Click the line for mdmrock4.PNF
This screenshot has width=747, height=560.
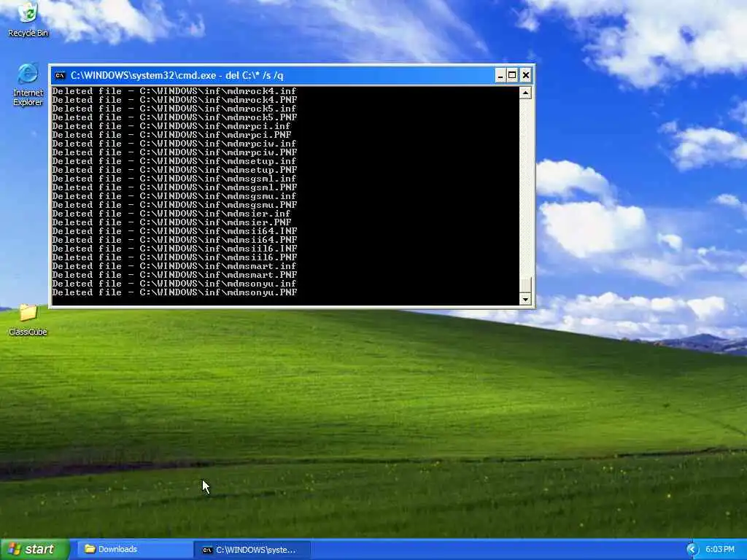coord(175,100)
